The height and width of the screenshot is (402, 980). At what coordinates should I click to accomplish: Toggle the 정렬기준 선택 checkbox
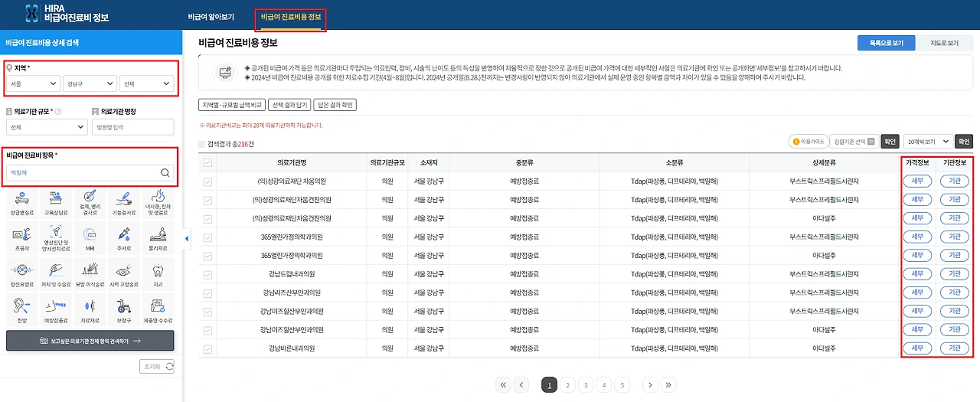tap(871, 142)
